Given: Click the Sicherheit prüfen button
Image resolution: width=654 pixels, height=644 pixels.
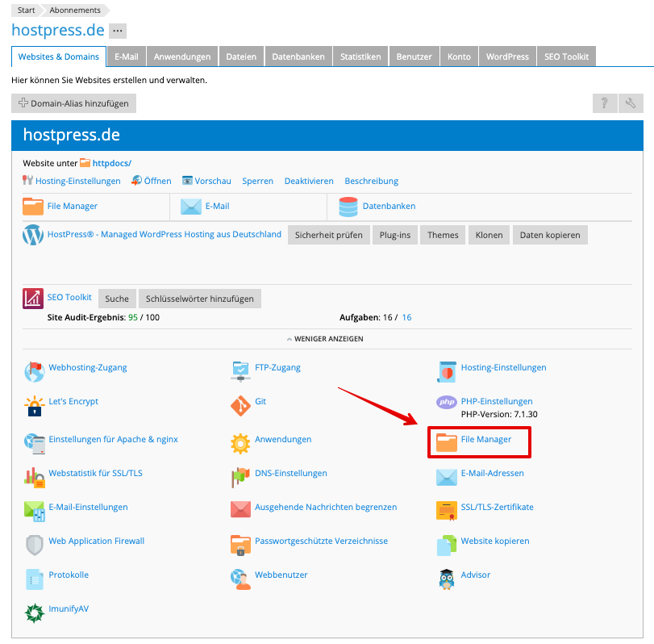Looking at the screenshot, I should coord(329,235).
